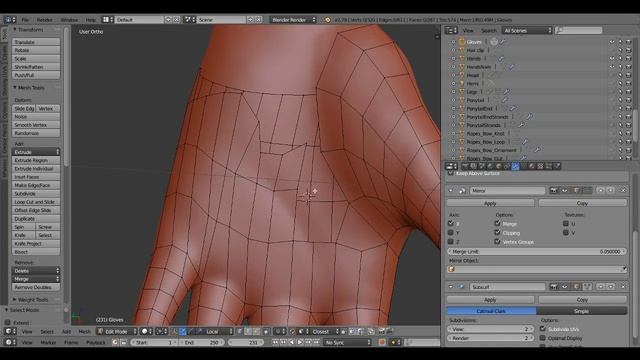The height and width of the screenshot is (360, 640).
Task: Open properties editor type icon
Action: [450, 166]
